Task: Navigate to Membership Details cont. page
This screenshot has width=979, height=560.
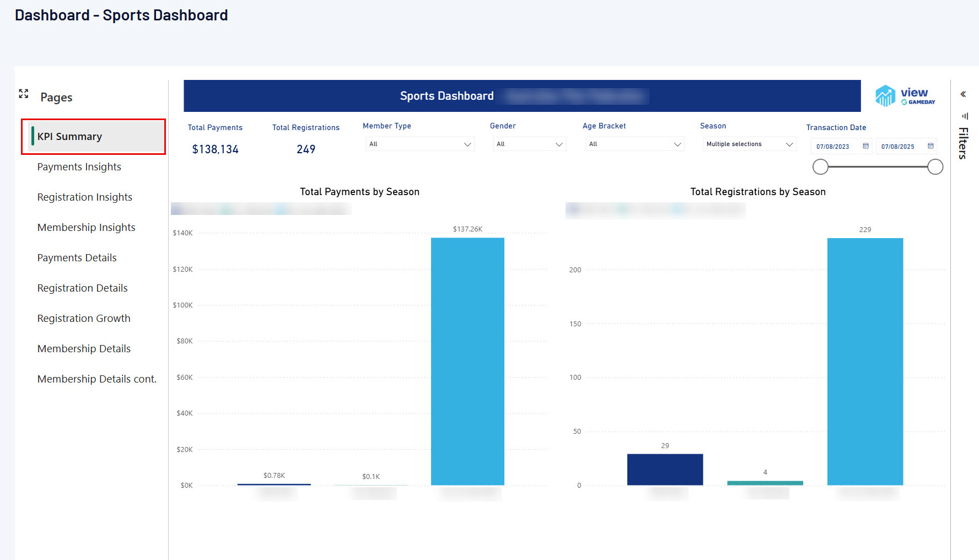Action: [97, 379]
